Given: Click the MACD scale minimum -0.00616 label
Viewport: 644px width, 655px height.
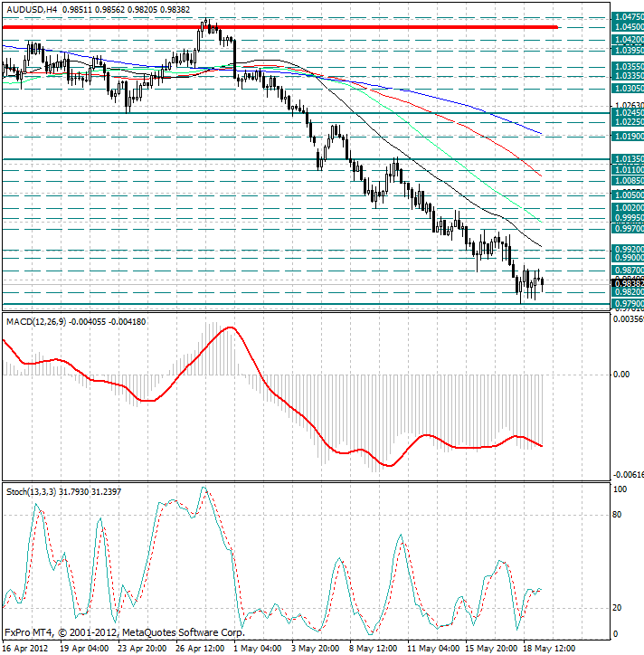Looking at the screenshot, I should (628, 475).
